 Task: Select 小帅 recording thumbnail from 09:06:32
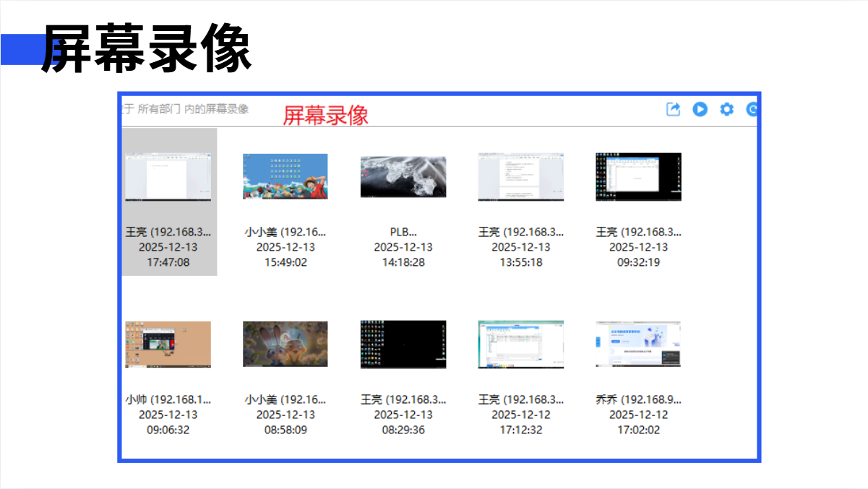coord(168,345)
